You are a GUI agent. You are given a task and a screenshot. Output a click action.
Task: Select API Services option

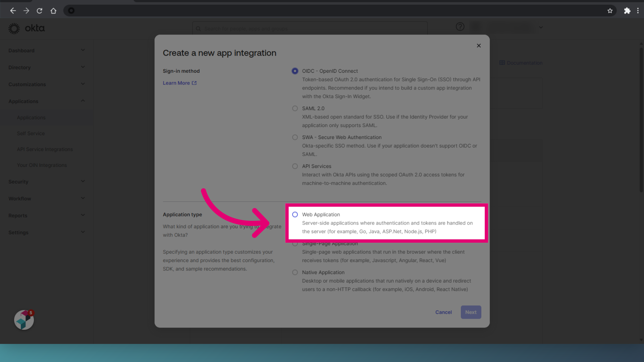click(295, 166)
